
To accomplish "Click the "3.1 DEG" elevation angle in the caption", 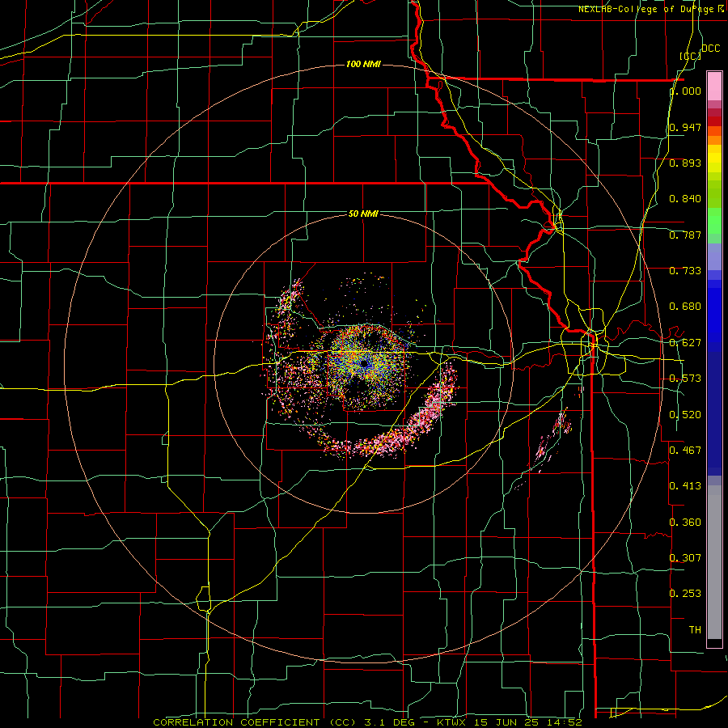I will [x=388, y=722].
